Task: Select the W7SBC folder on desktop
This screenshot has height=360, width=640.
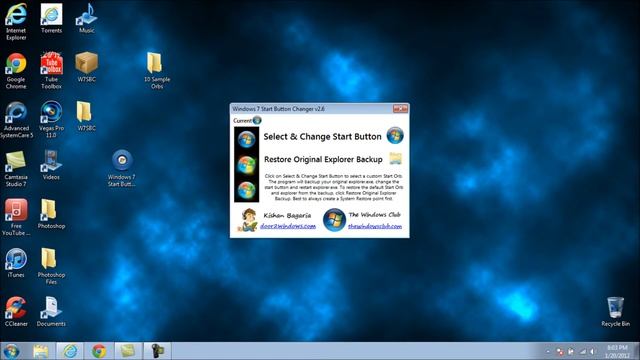Action: 86,116
